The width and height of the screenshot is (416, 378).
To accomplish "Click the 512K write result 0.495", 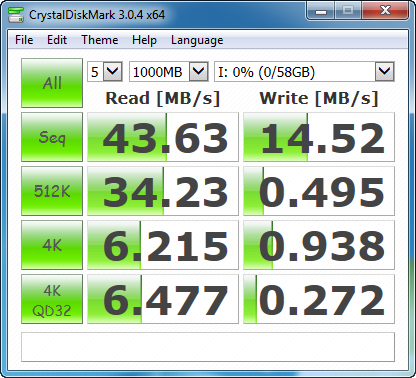I will [x=319, y=191].
